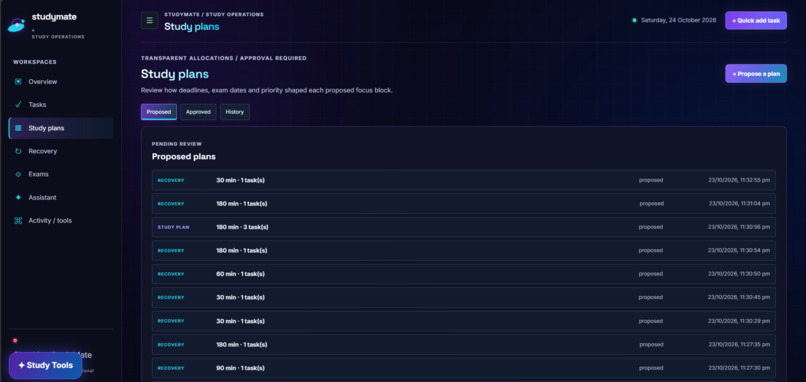
Task: Switch to the History tab
Action: coord(235,112)
